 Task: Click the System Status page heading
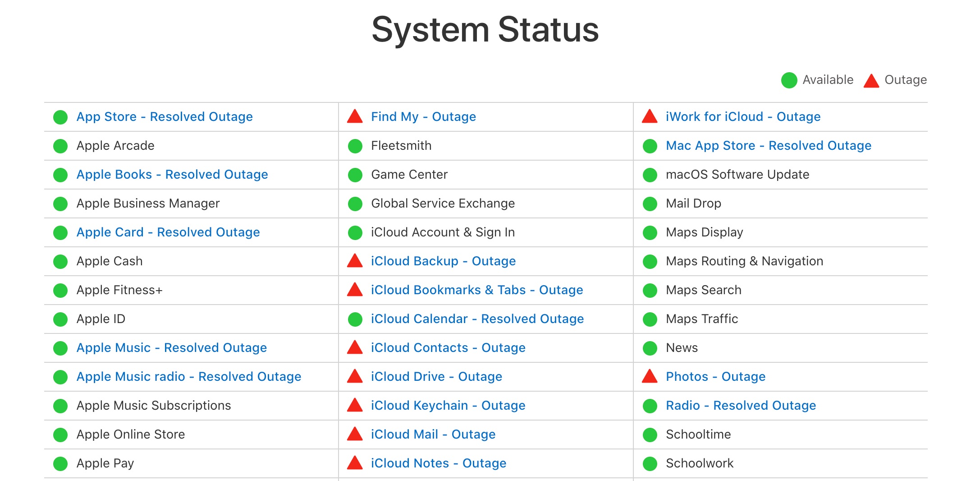(x=485, y=30)
